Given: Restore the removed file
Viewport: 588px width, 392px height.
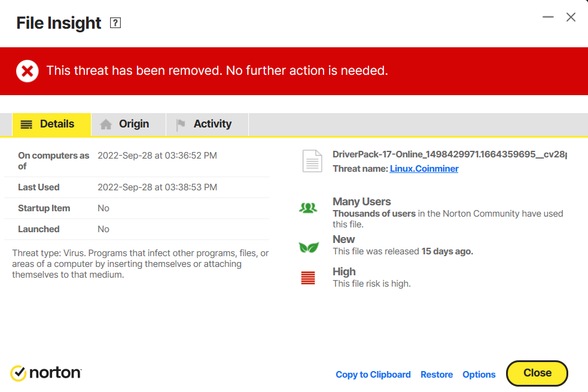Looking at the screenshot, I should [437, 375].
